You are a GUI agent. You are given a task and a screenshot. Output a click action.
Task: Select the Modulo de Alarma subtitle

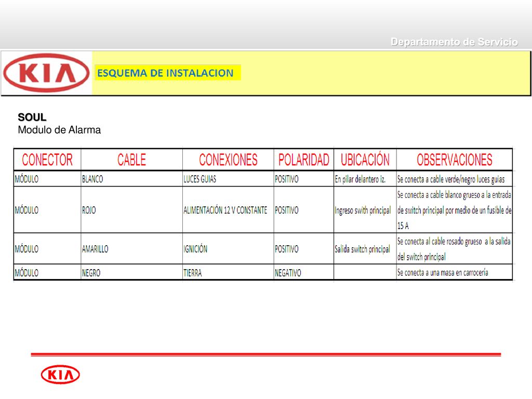point(59,130)
